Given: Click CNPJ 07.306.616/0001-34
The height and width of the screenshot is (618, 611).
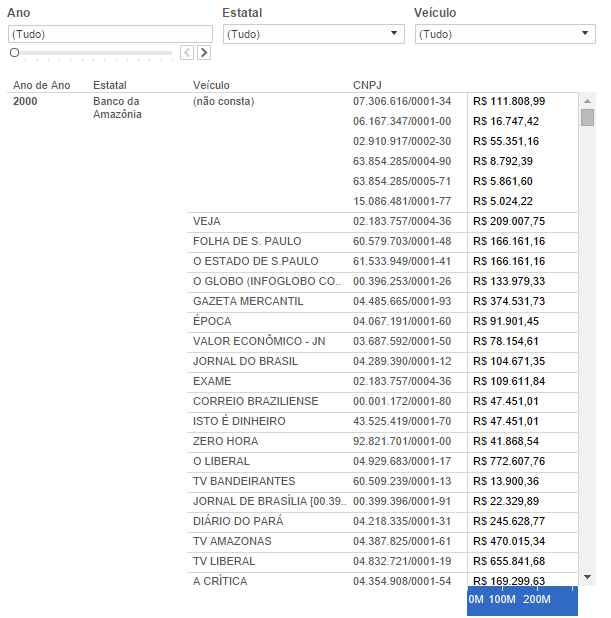Looking at the screenshot, I should tap(402, 101).
